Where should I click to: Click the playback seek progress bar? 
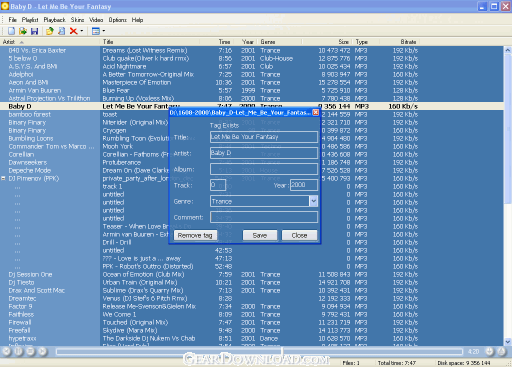pos(259,352)
